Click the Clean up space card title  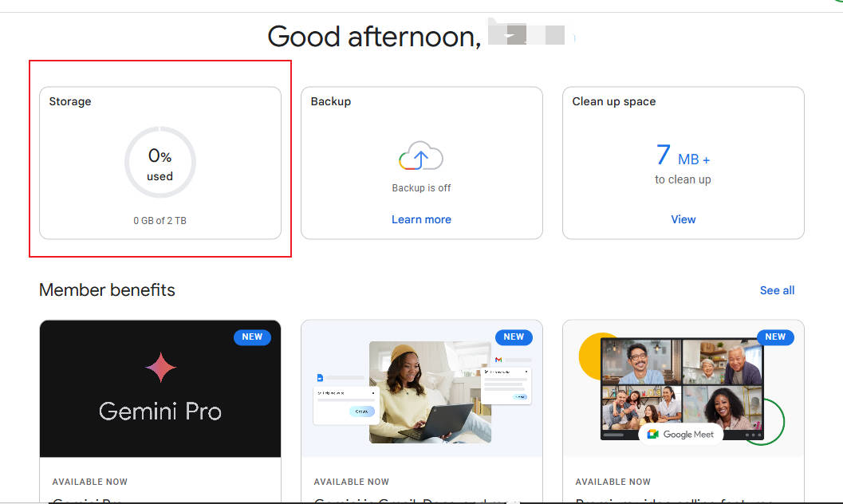(613, 101)
